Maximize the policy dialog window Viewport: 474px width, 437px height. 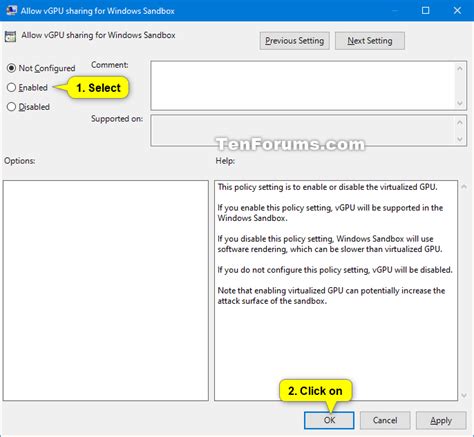click(x=425, y=10)
